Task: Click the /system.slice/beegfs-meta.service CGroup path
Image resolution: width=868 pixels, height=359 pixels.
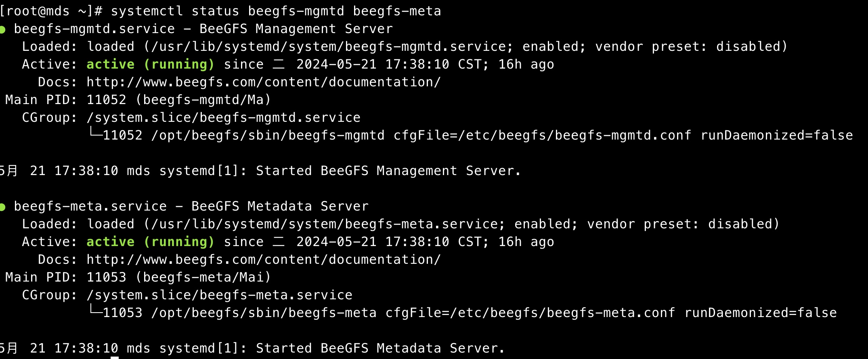Action: pyautogui.click(x=219, y=295)
